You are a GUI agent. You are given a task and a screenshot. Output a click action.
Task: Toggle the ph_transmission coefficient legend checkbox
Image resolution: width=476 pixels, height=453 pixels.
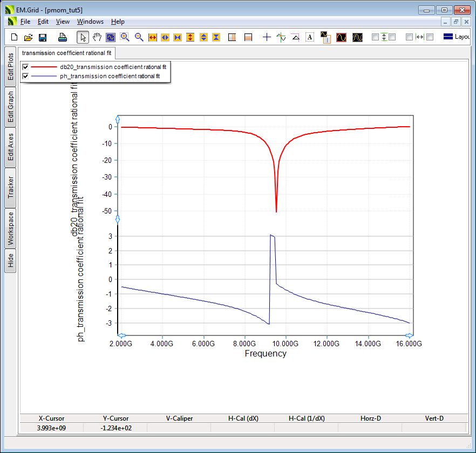[x=25, y=77]
